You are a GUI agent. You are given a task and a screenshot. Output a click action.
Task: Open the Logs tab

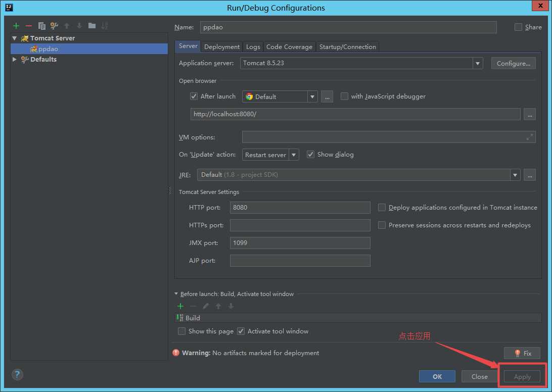point(253,47)
